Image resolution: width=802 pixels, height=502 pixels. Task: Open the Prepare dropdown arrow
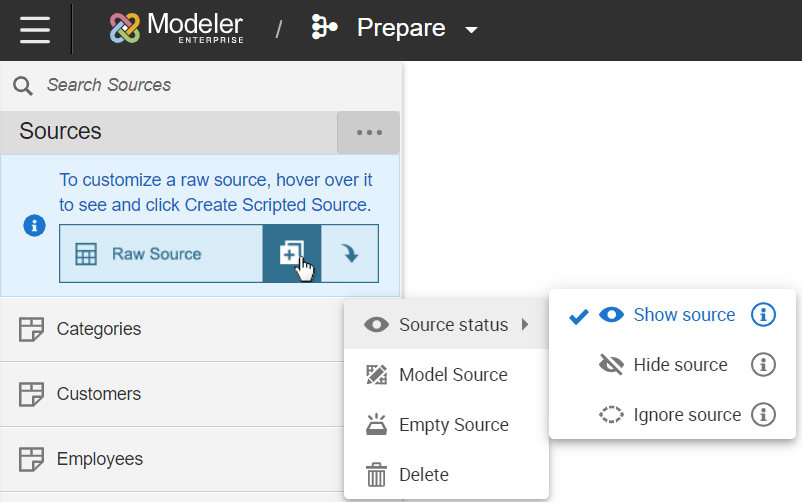pyautogui.click(x=472, y=30)
